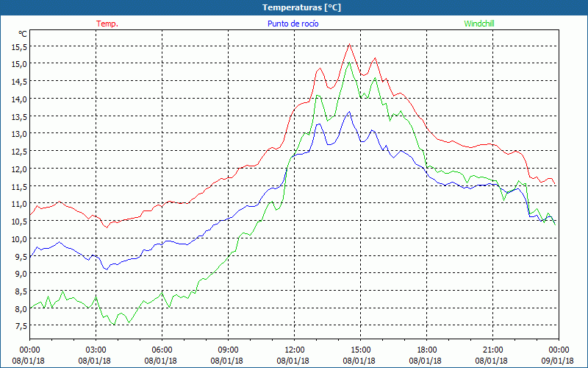This screenshot has height=368, width=588.
Task: Click the 21:00 time axis label
Action: click(492, 350)
